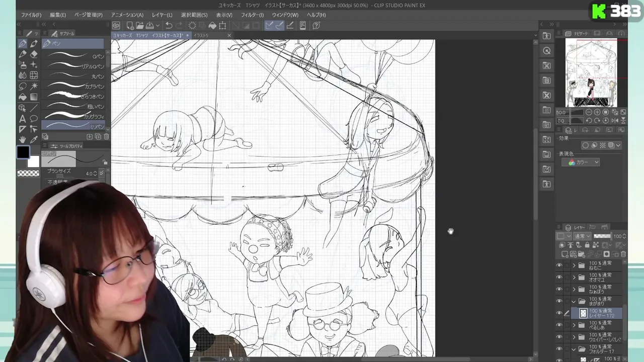Click the white sub color swatch
The image size is (644, 362).
click(x=33, y=161)
